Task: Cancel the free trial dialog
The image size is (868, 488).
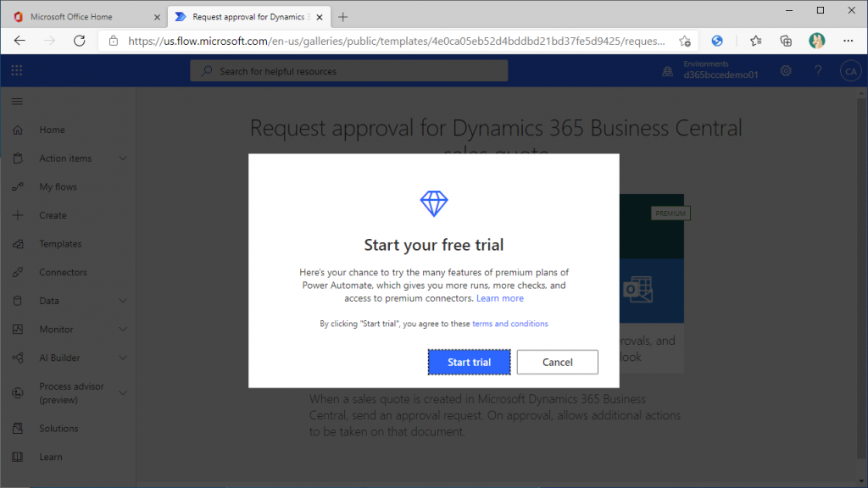Action: coord(557,362)
